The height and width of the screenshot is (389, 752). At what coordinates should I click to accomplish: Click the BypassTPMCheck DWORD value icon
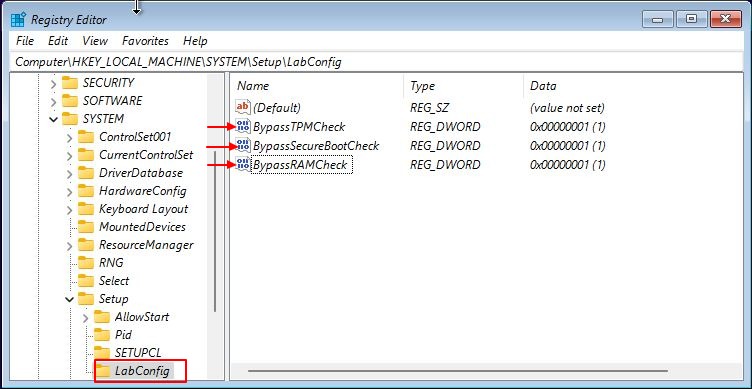point(243,127)
